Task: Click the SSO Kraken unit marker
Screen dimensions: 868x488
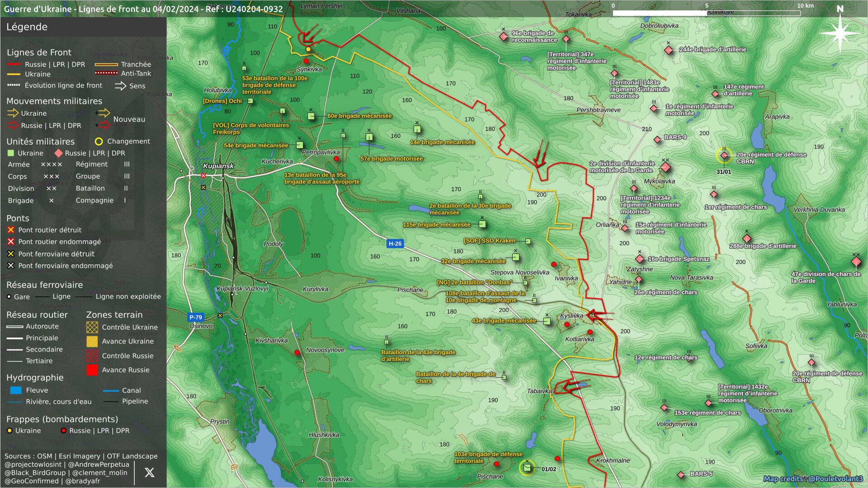Action: coord(528,241)
